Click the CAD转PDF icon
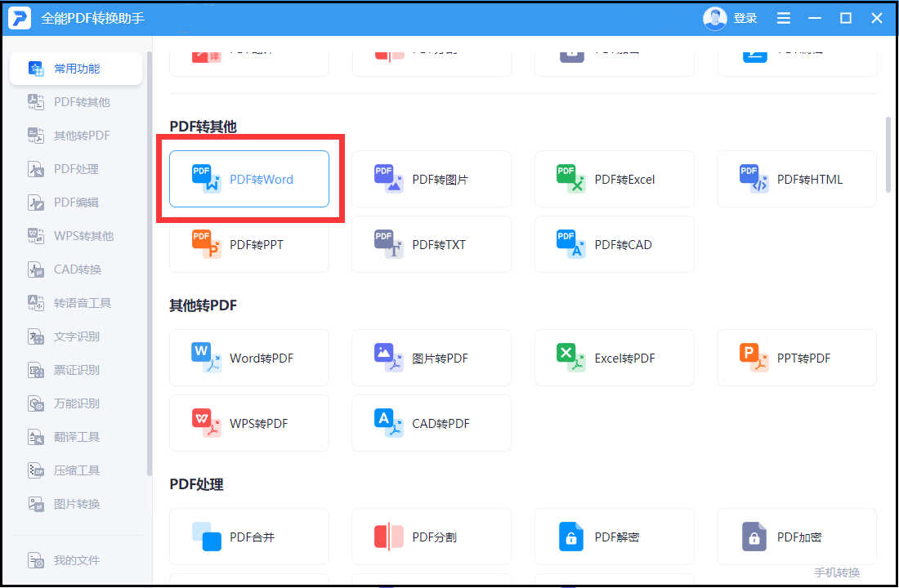Image resolution: width=899 pixels, height=588 pixels. 389,422
